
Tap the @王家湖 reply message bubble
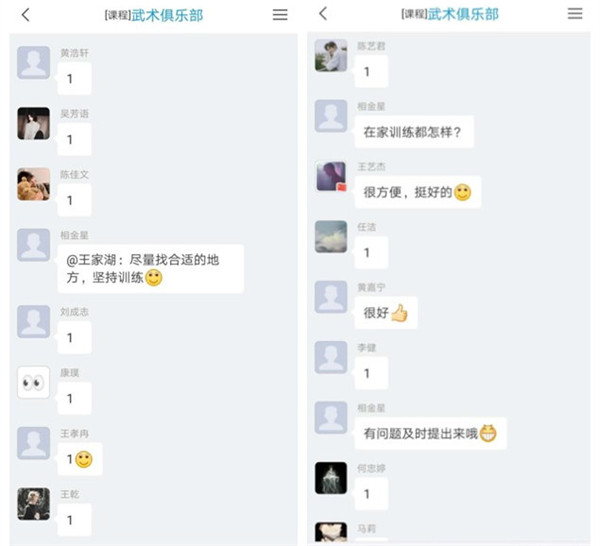151,269
